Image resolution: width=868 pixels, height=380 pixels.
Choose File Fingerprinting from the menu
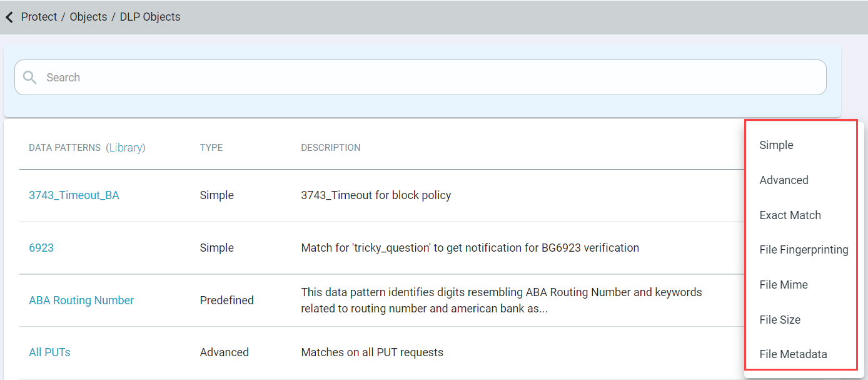tap(804, 249)
